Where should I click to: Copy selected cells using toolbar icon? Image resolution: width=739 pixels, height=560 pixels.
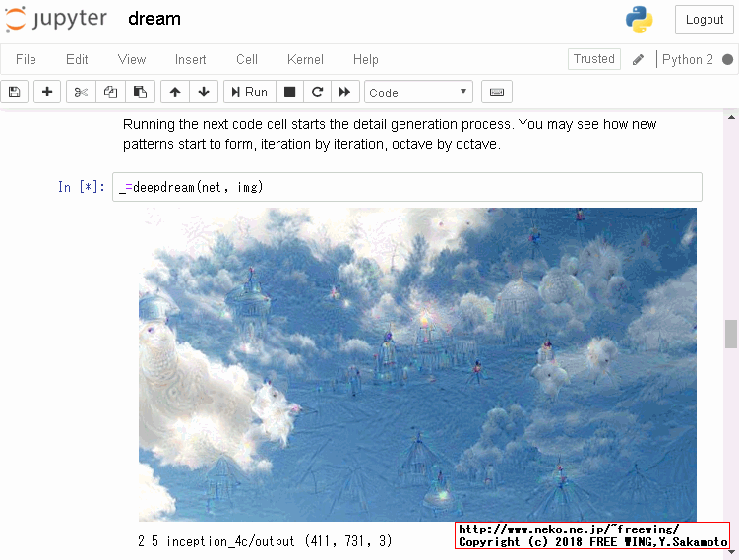tap(110, 93)
